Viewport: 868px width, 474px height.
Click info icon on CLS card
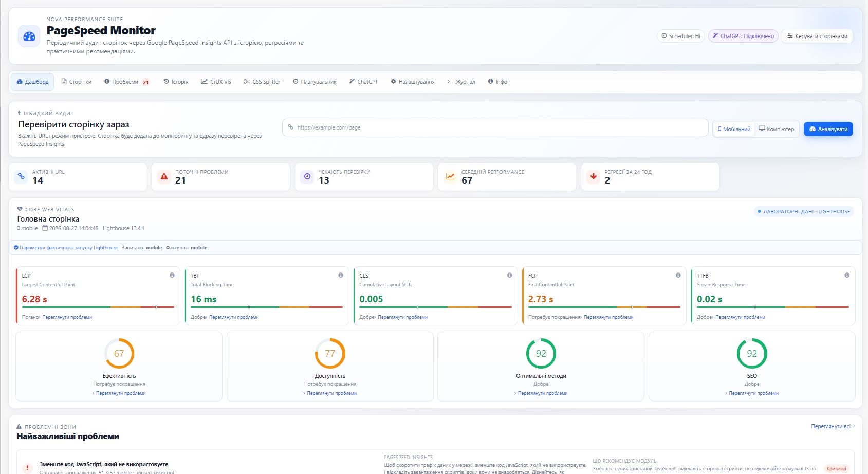click(509, 275)
